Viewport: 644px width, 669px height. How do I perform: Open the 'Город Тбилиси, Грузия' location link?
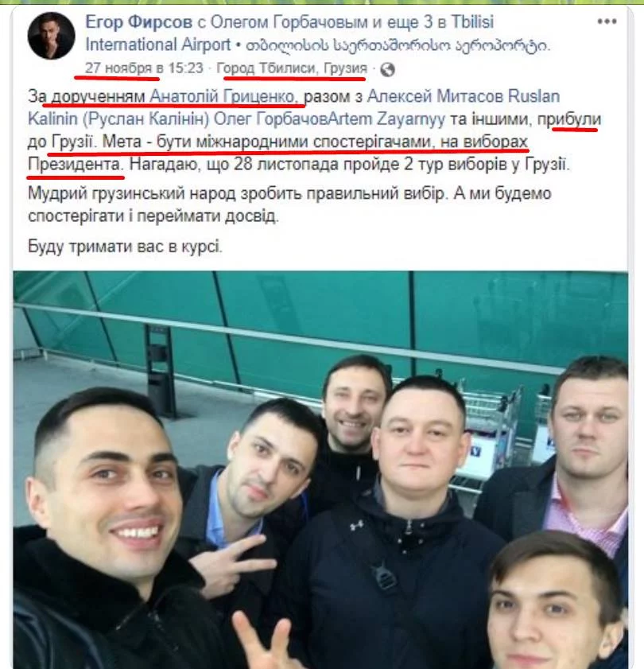292,68
